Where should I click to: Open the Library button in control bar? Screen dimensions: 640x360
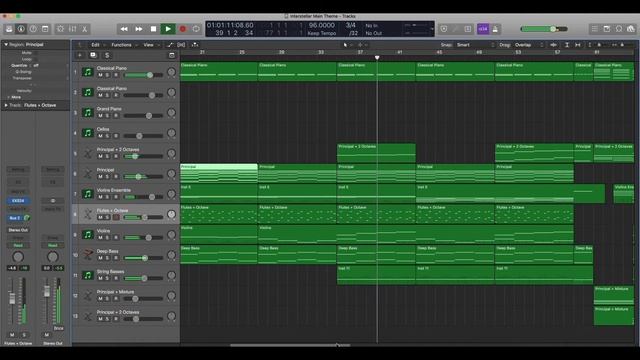(x=9, y=29)
